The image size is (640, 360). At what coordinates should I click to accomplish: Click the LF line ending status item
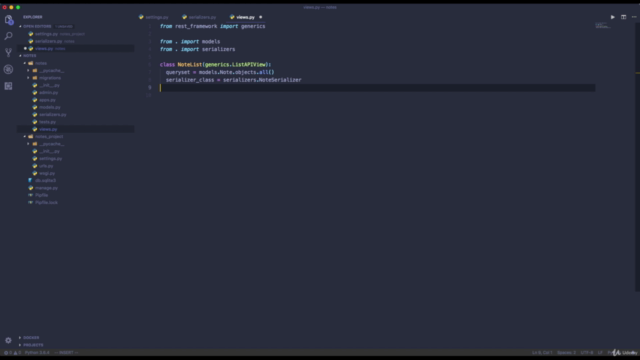click(600, 353)
